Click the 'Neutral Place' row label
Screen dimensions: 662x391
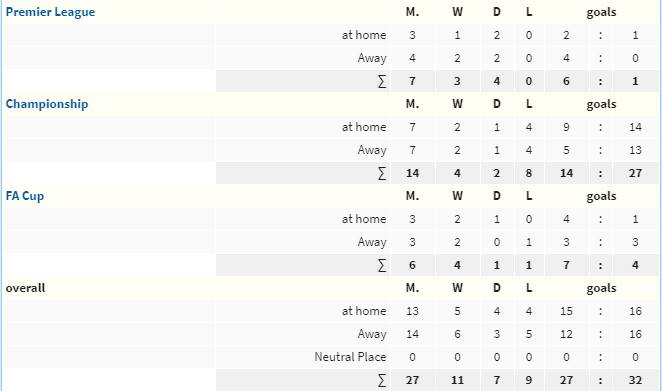(x=350, y=357)
